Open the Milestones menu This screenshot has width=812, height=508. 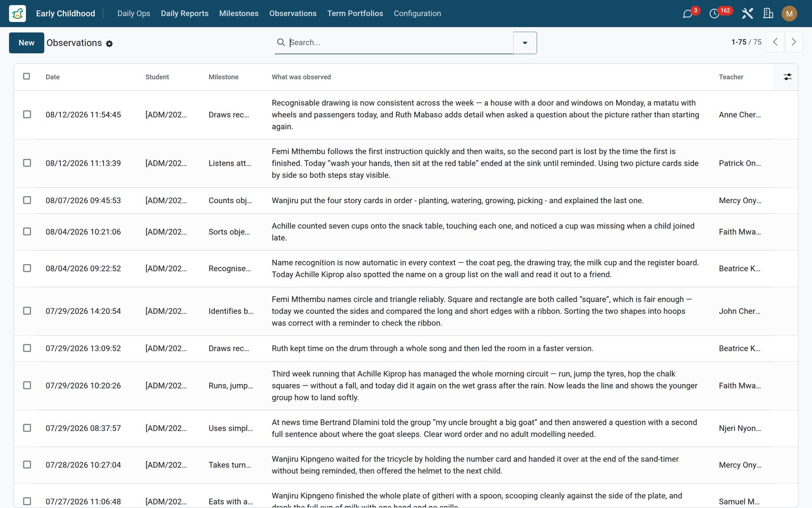239,14
